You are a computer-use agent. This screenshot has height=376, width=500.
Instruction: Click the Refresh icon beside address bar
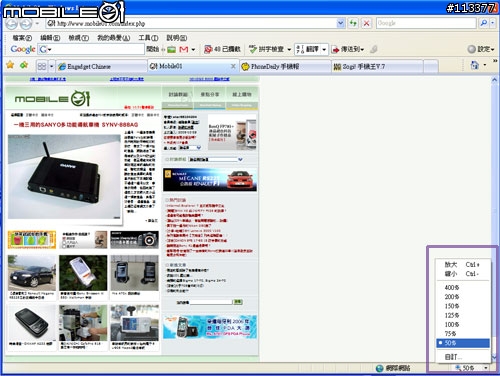pyautogui.click(x=353, y=23)
